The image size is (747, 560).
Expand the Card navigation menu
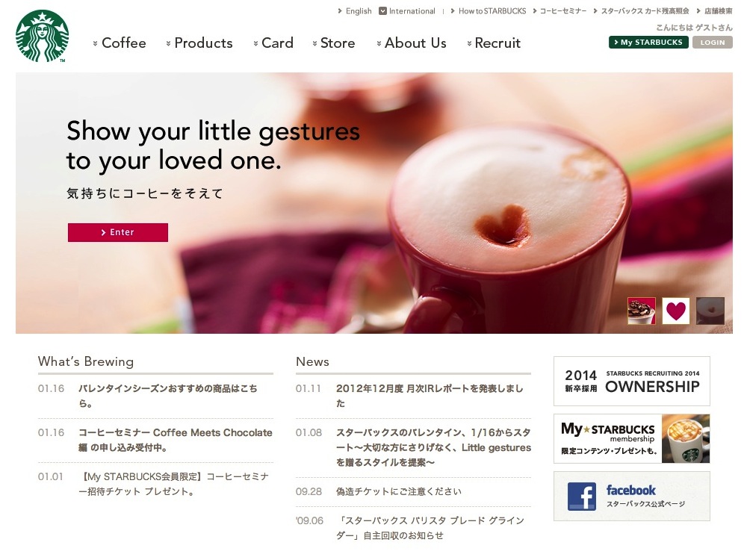coord(273,43)
